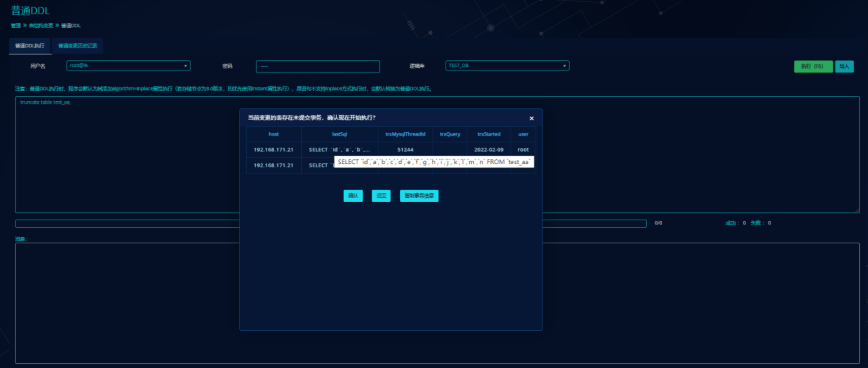
Task: Click the 确认 confirm button
Action: tap(353, 196)
